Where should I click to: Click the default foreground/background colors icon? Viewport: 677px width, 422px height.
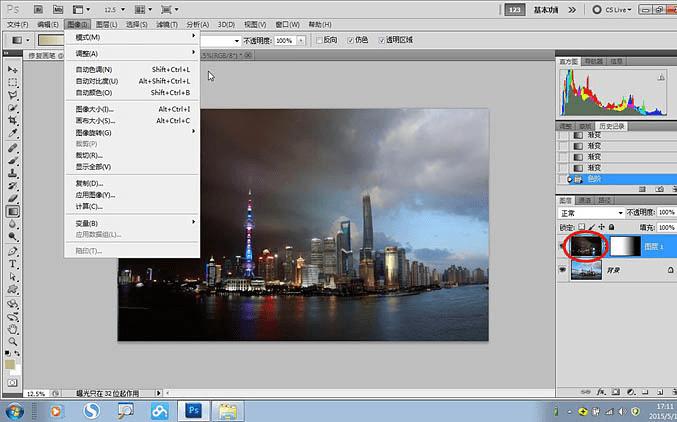[x=7, y=353]
